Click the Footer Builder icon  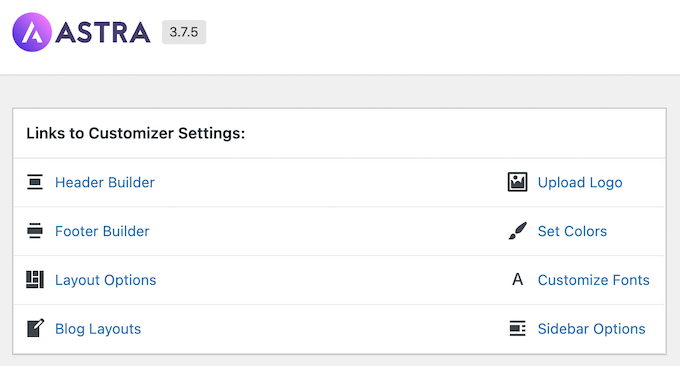click(x=35, y=231)
